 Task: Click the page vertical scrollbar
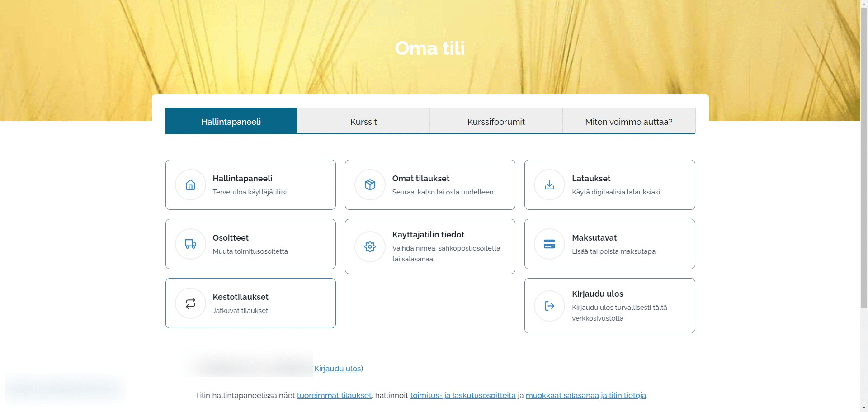tap(864, 181)
